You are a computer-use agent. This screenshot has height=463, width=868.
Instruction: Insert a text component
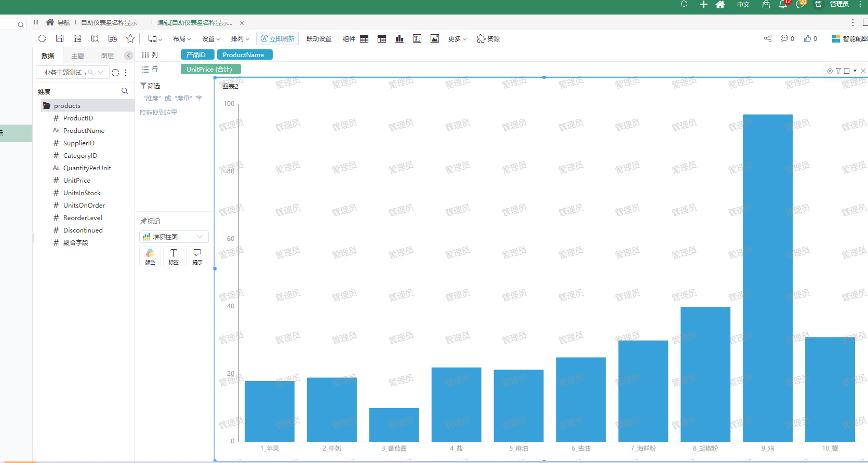point(417,38)
